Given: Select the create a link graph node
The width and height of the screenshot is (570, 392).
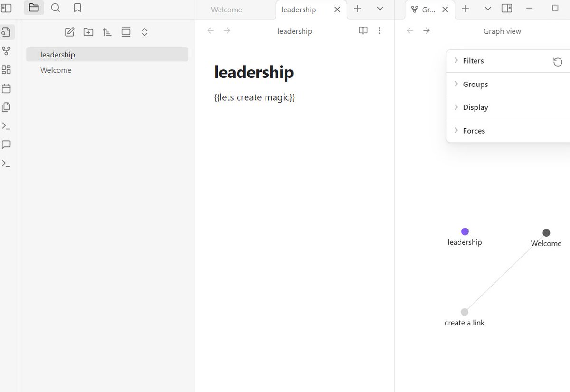Looking at the screenshot, I should [x=465, y=312].
